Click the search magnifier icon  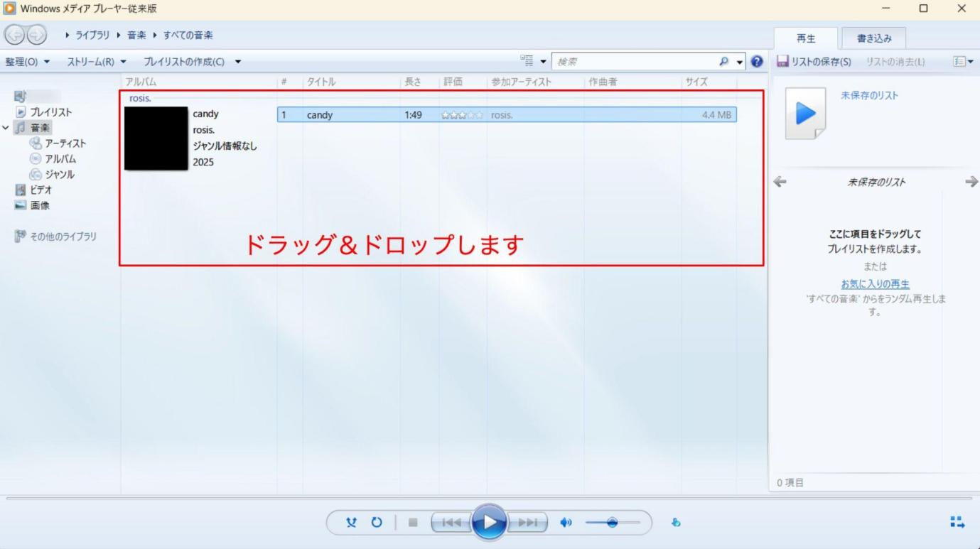click(724, 62)
